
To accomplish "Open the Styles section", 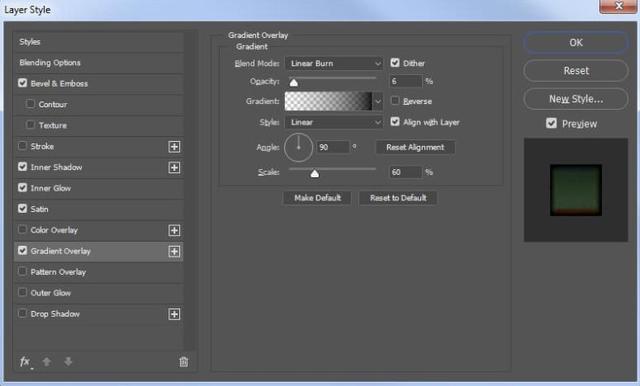I will tap(98, 42).
